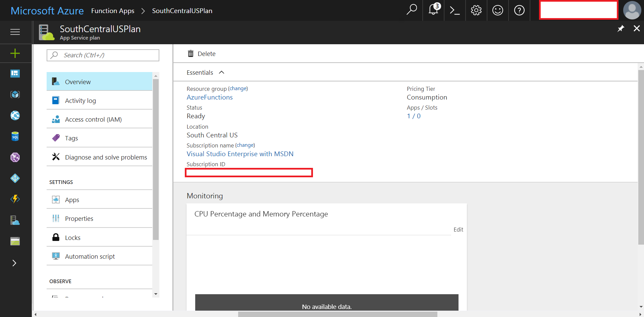Viewport: 644px width, 317px height.
Task: Click change next to Resource group
Action: coord(238,88)
